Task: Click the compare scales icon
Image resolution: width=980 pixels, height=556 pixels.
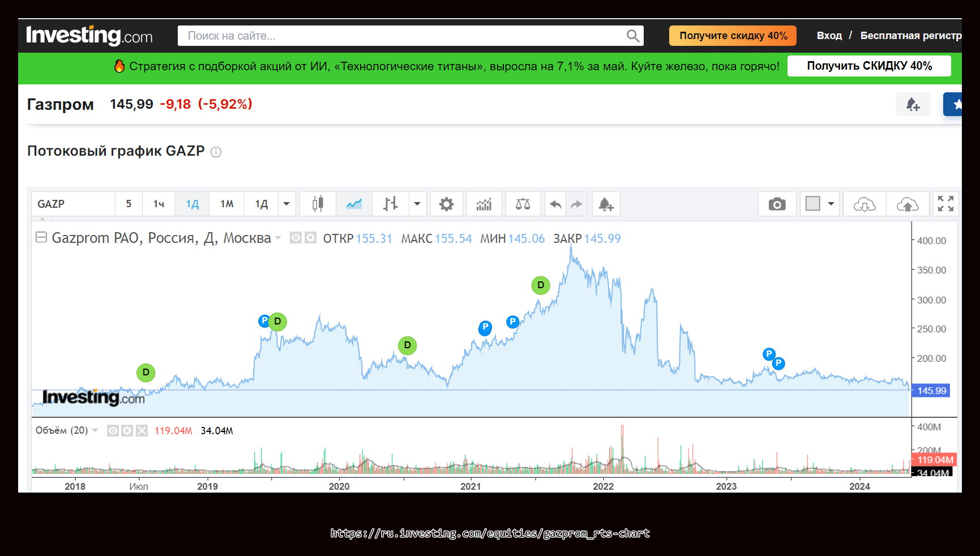Action: coord(523,204)
